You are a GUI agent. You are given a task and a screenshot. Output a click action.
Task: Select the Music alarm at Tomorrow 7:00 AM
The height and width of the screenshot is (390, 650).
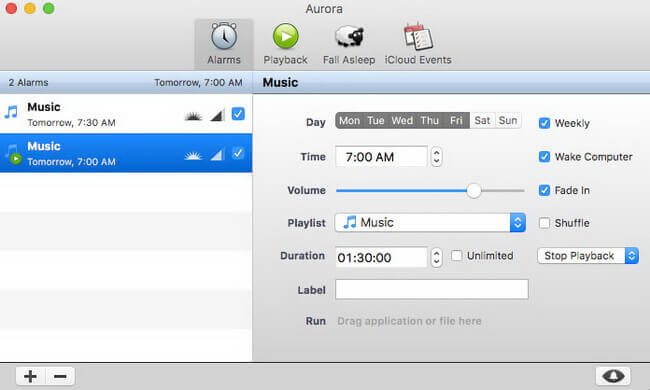coord(126,153)
